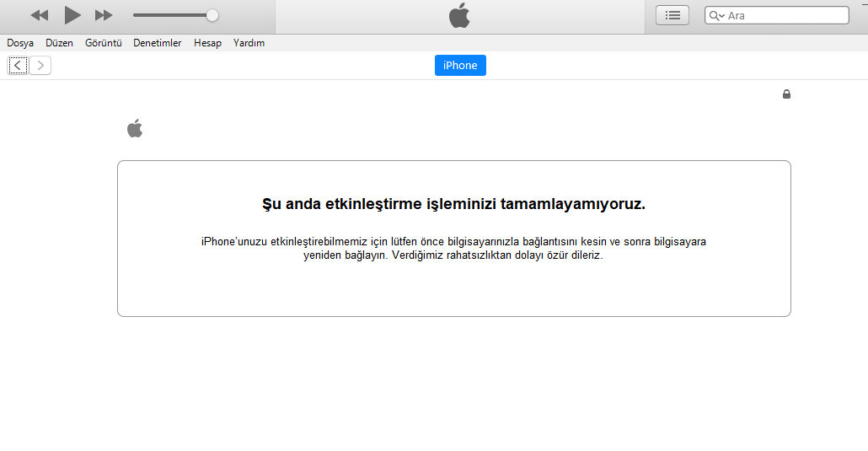Open the Düzen menu
The image size is (868, 451).
tap(59, 43)
